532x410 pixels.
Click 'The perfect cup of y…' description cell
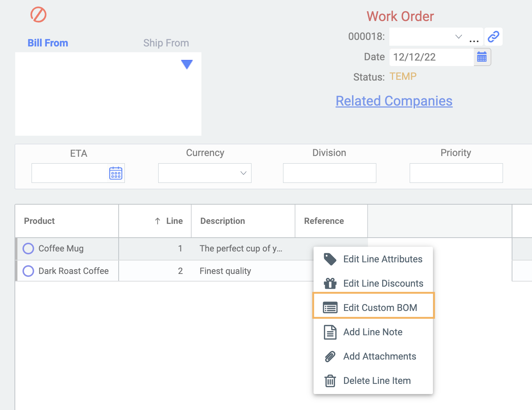[241, 249]
